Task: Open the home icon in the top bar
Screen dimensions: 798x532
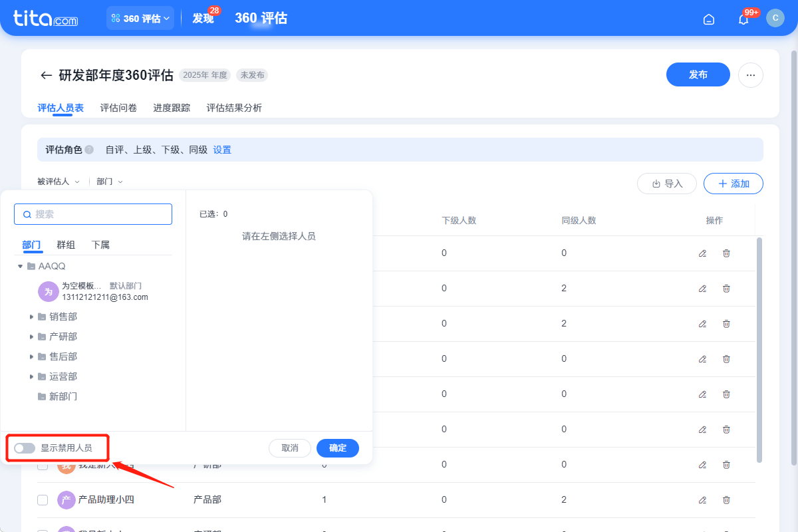Action: (708, 19)
